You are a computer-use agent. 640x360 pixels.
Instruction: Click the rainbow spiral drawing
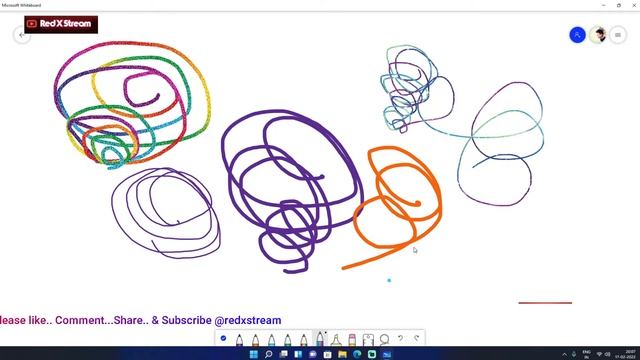pos(133,105)
